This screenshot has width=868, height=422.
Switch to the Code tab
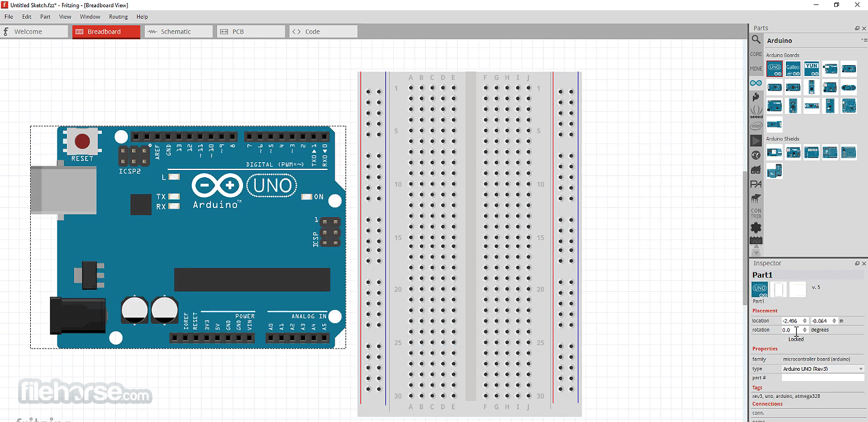pyautogui.click(x=323, y=31)
